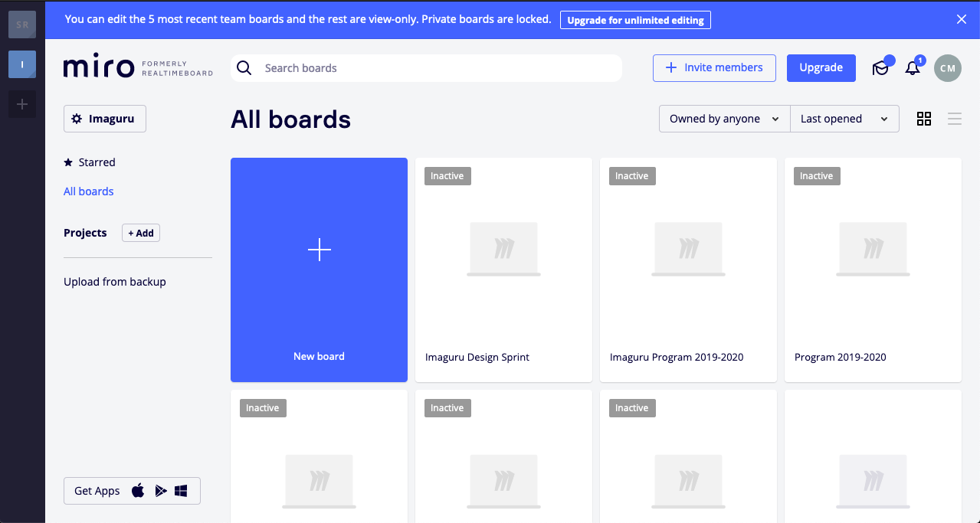Click Invite members button
980x523 pixels.
(714, 67)
